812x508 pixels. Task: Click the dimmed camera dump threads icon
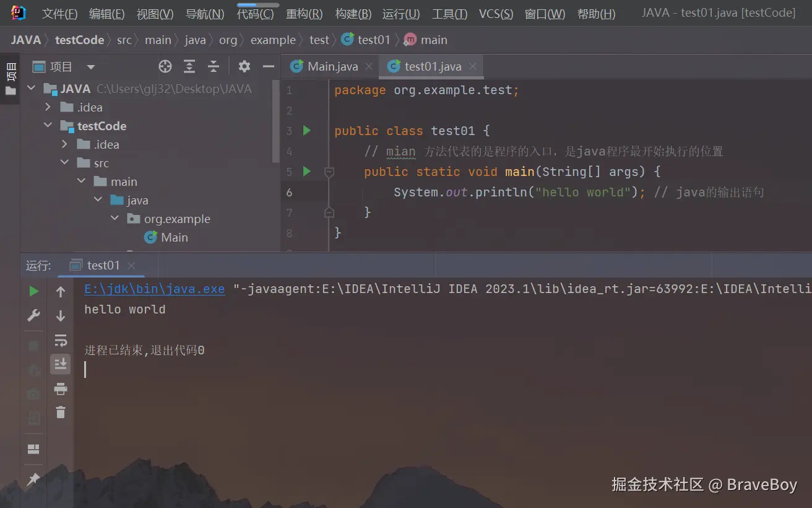point(33,394)
